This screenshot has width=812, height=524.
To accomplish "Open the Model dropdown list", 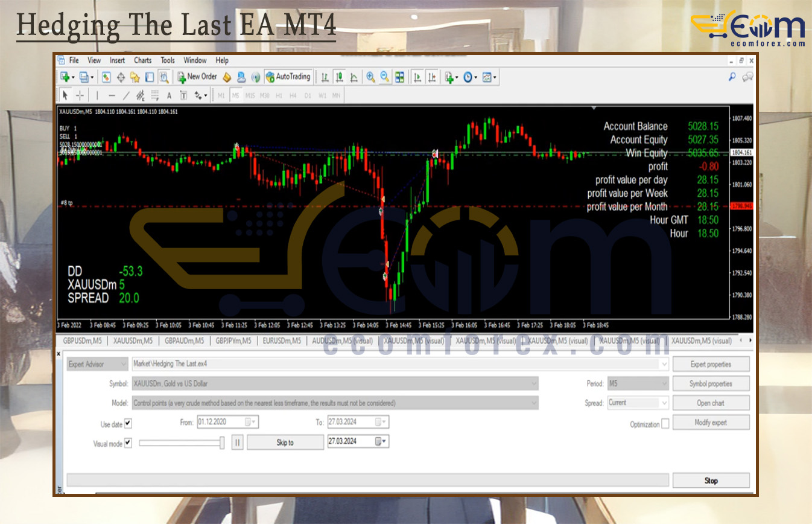I will 534,403.
